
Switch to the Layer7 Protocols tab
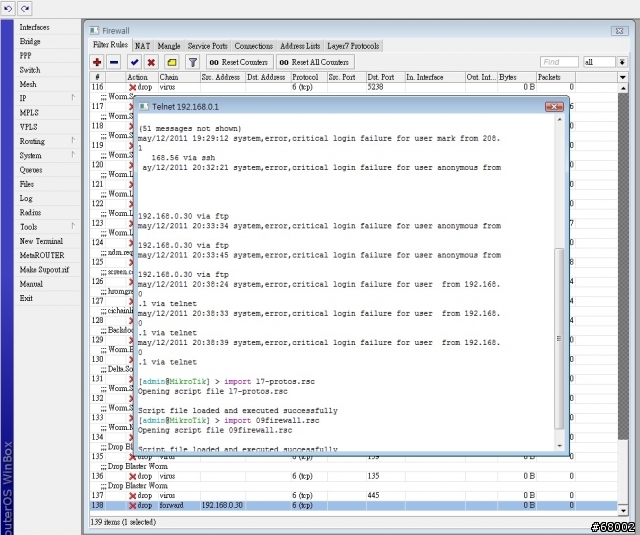(x=354, y=46)
